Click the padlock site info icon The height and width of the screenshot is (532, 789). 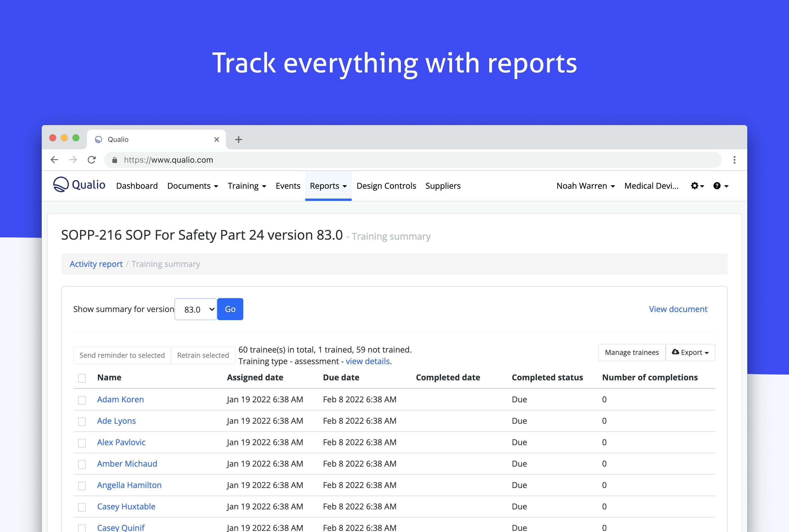click(115, 160)
